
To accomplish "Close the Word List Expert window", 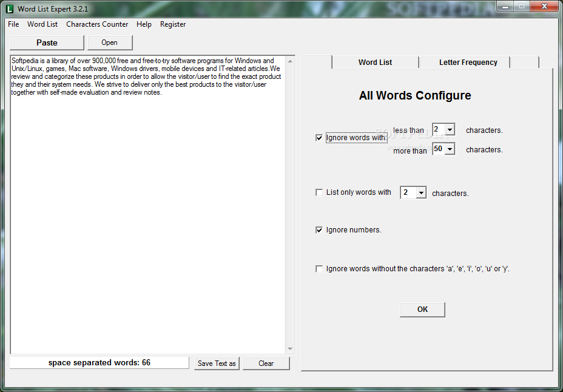I will point(544,6).
